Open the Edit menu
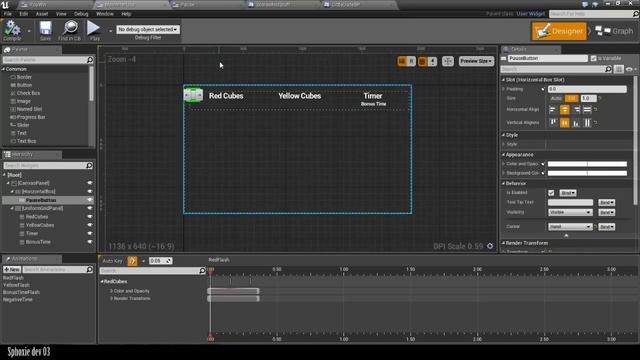This screenshot has height=360, width=640. [24, 14]
